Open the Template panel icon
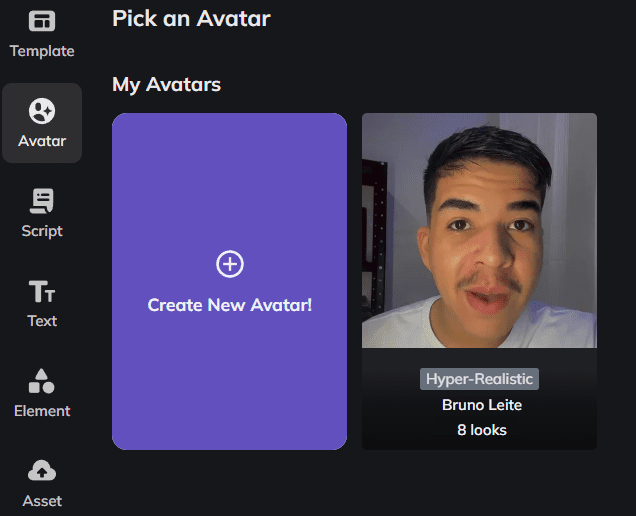 pos(42,21)
